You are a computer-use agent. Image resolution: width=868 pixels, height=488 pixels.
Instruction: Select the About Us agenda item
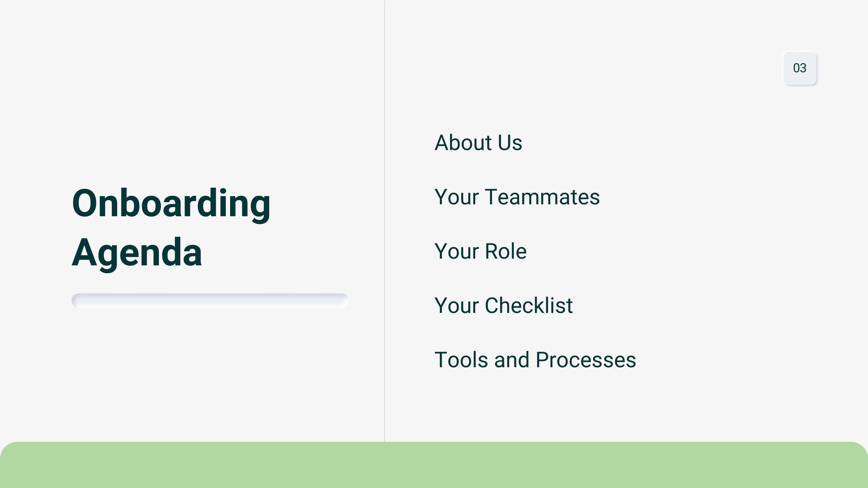(x=478, y=143)
